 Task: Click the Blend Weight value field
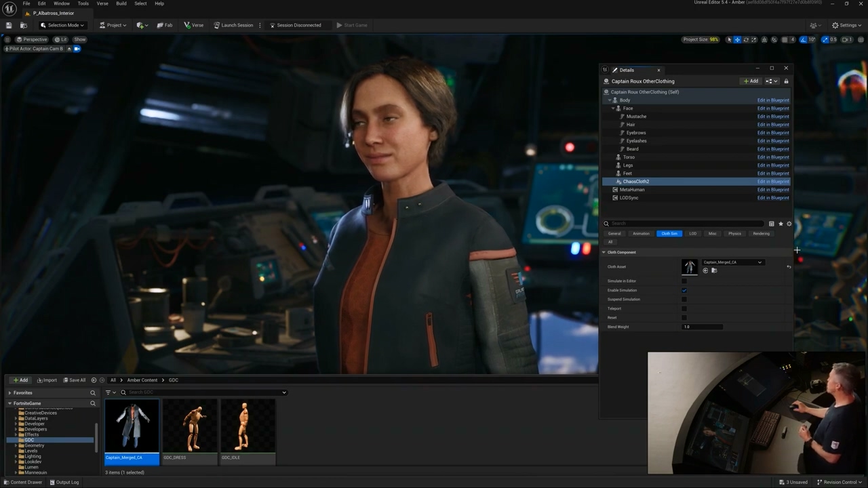(703, 327)
